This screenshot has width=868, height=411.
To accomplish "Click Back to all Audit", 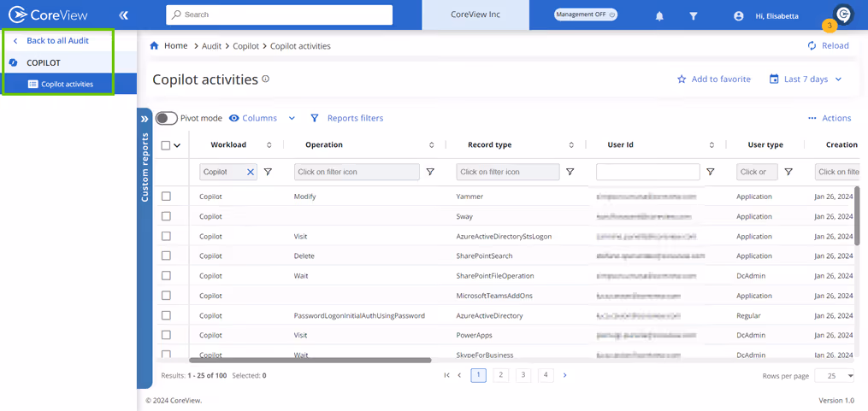I will coord(57,40).
